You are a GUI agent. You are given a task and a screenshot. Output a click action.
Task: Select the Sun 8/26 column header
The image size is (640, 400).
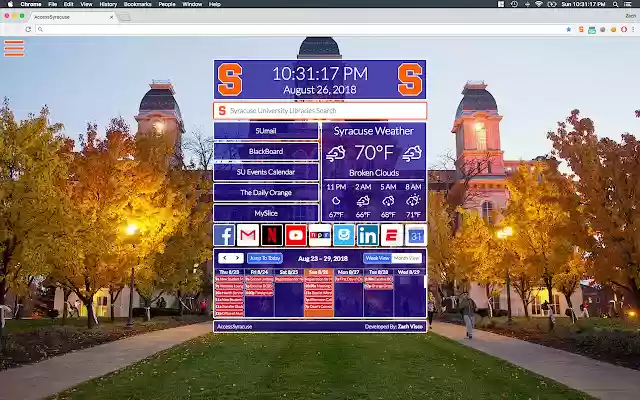tap(319, 272)
